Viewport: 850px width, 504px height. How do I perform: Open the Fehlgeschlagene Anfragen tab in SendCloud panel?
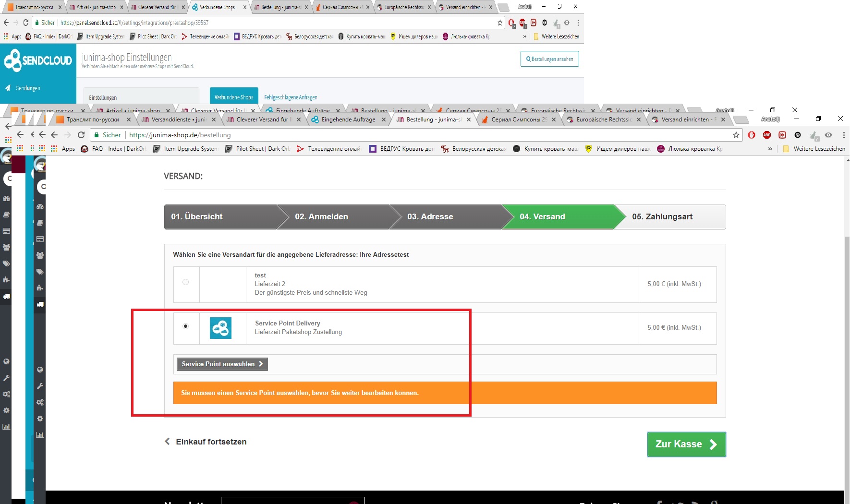tap(291, 97)
